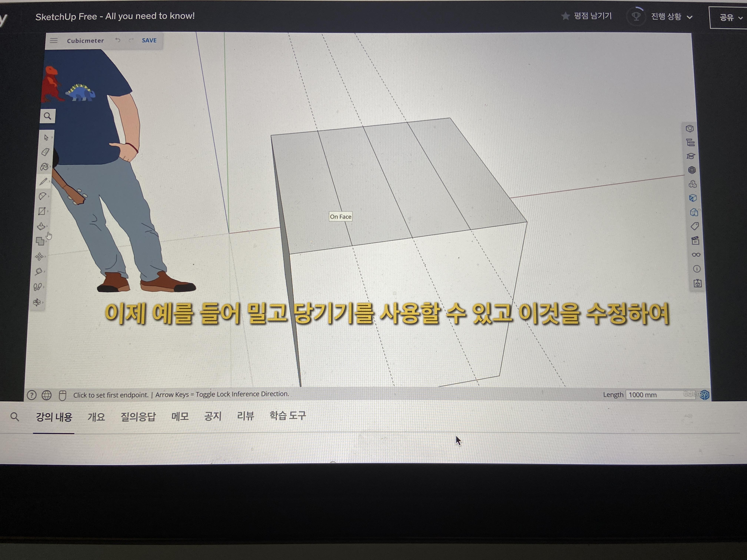This screenshot has width=747, height=560.
Task: Open the SketchUp search magnifier tool
Action: pyautogui.click(x=48, y=116)
